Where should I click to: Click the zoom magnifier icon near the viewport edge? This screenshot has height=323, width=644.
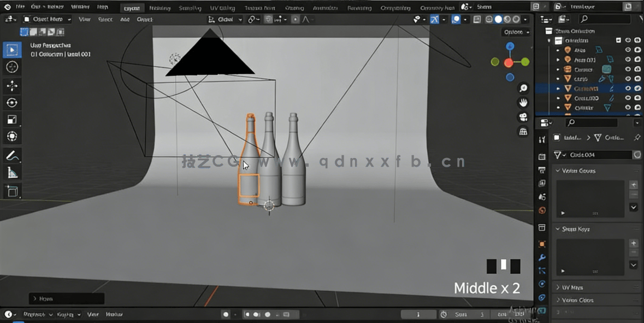(x=523, y=87)
